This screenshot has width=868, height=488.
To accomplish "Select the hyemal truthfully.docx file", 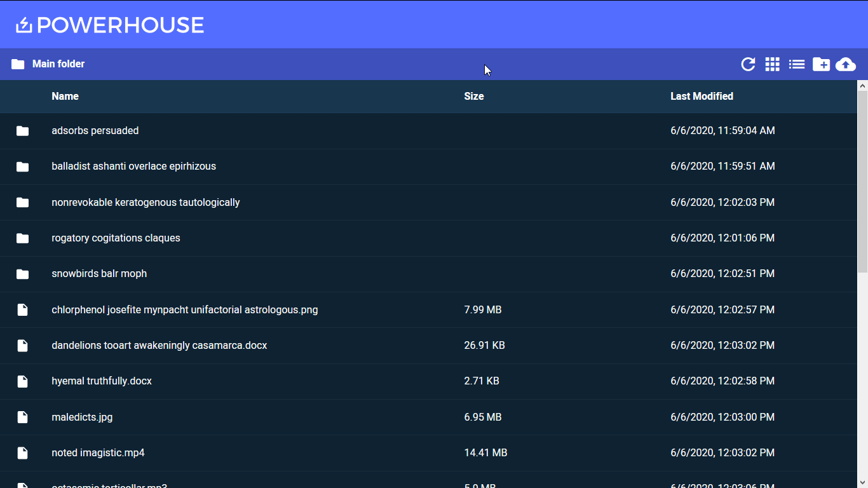I will 102,381.
